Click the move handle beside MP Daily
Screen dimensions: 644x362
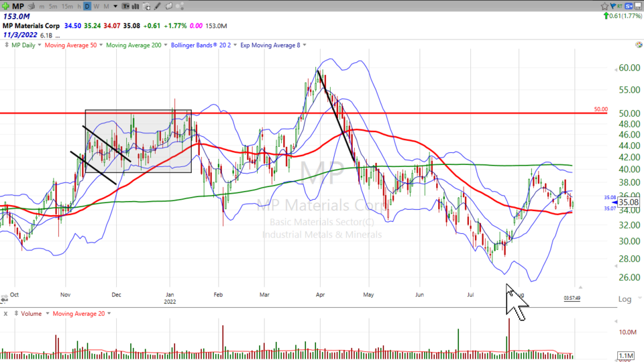(7, 45)
